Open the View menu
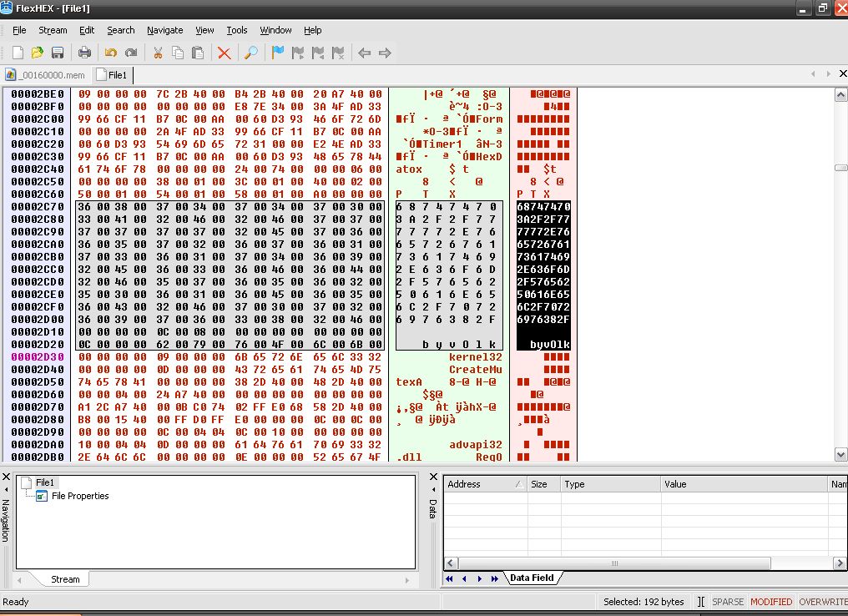Image resolution: width=848 pixels, height=616 pixels. [x=204, y=30]
